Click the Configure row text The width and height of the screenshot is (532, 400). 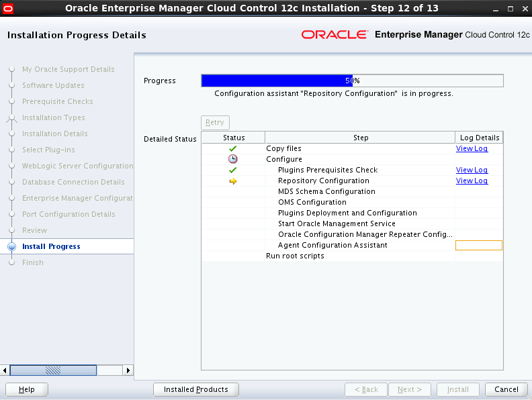pos(284,159)
